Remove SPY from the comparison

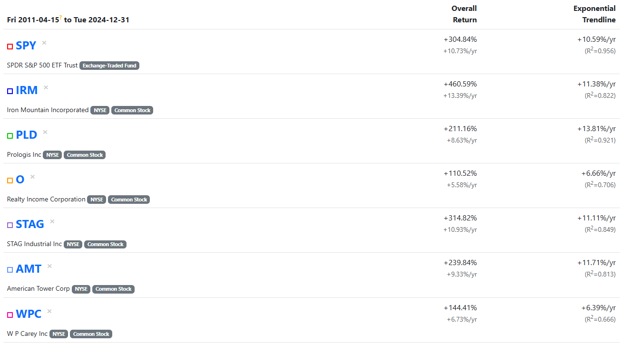tap(44, 43)
